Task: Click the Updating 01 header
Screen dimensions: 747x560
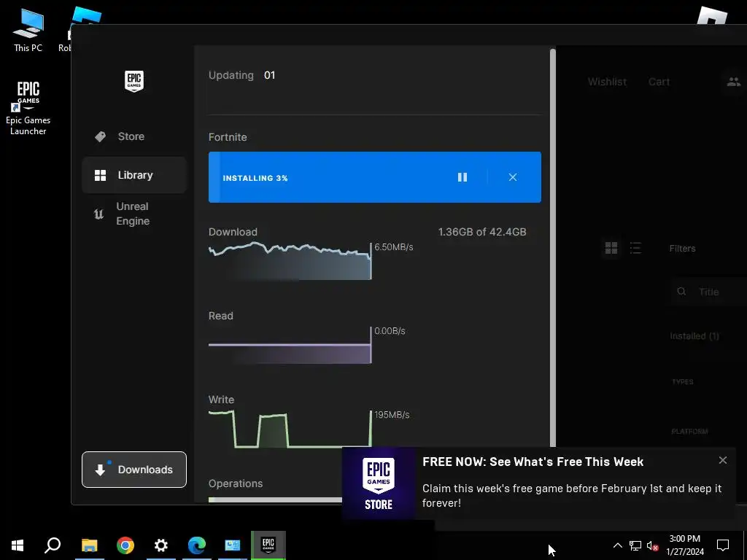Action: [x=242, y=75]
